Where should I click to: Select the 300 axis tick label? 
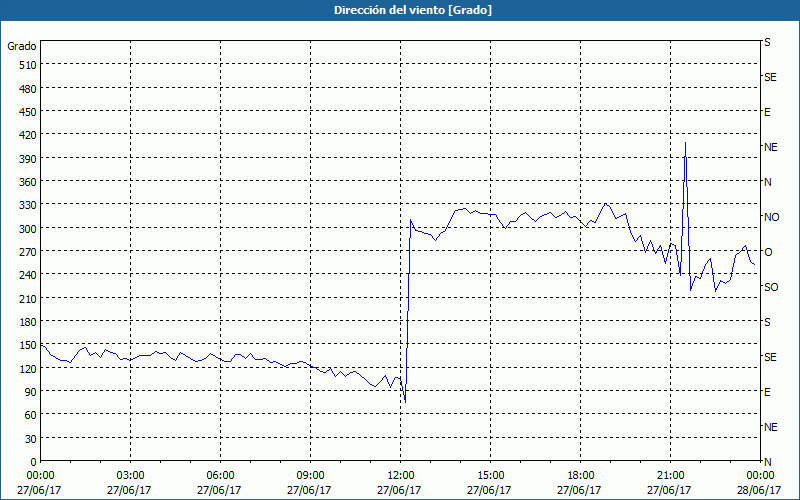click(28, 229)
